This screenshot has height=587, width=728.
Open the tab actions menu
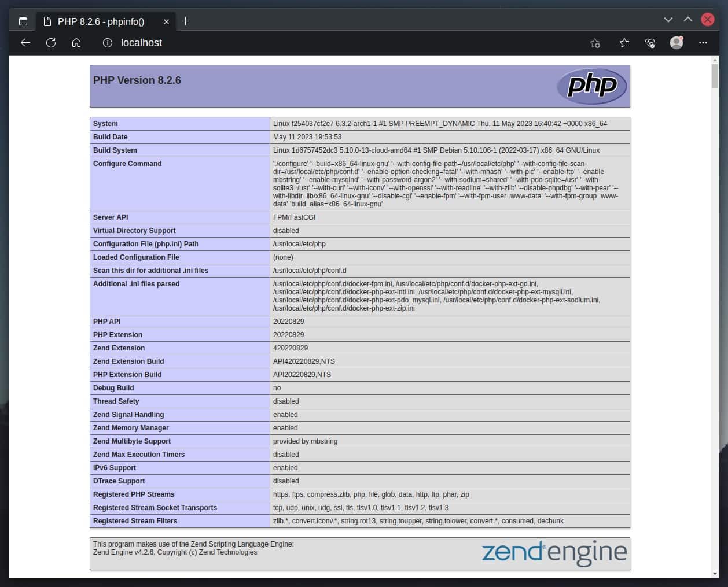(23, 21)
